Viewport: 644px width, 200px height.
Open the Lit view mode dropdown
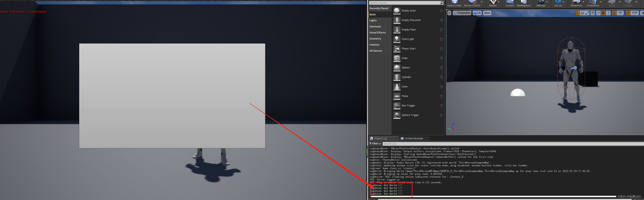tap(477, 13)
